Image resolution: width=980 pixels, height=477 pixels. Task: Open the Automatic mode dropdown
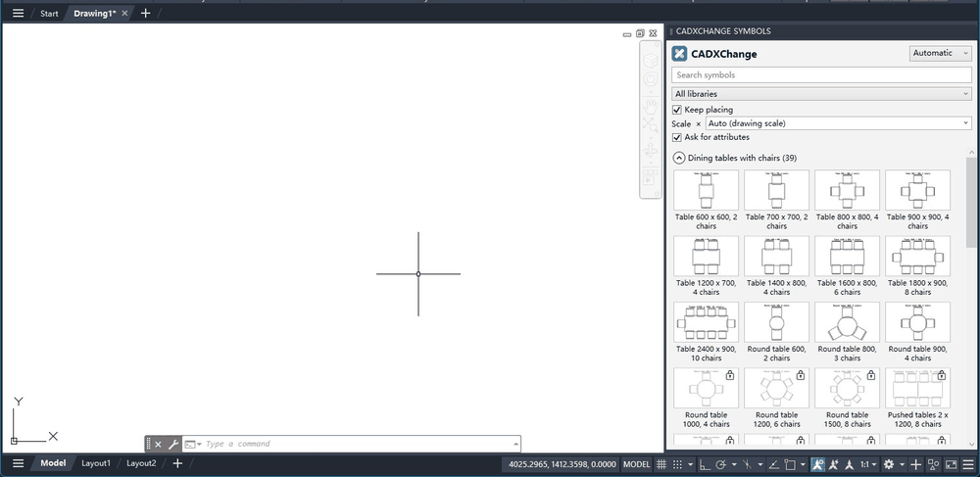point(940,53)
